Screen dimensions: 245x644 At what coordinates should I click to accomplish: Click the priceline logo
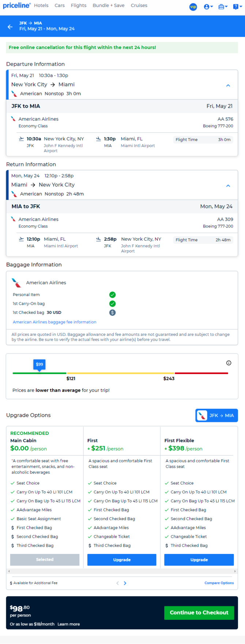16,5
